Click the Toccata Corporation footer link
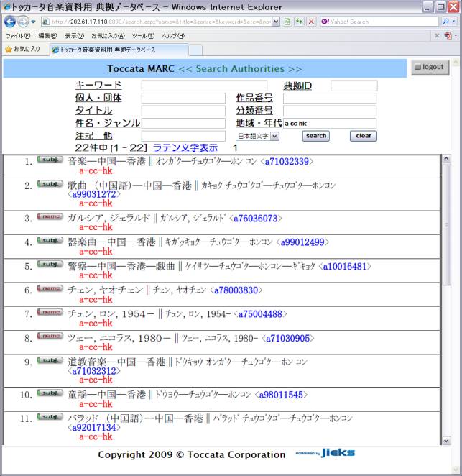Image resolution: width=462 pixels, height=476 pixels. pyautogui.click(x=236, y=454)
